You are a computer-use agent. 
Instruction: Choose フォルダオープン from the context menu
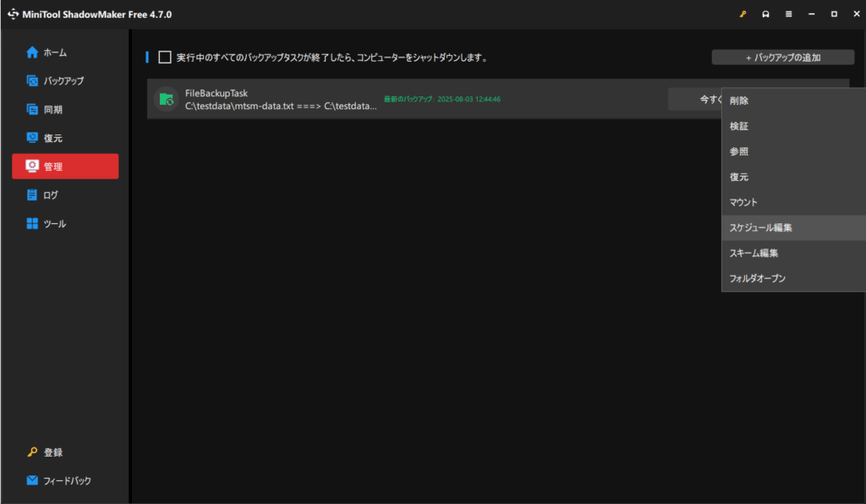tap(793, 278)
